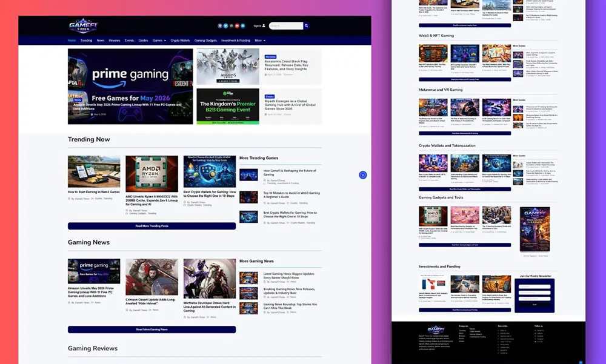Image resolution: width=606 pixels, height=364 pixels.
Task: Click the Sign in user icon
Action: [264, 26]
